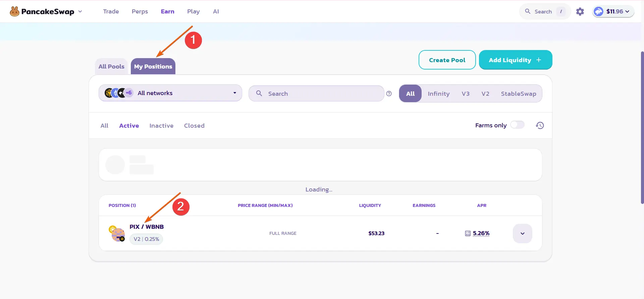644x299 pixels.
Task: Click the page vertical scrollbar
Action: (x=642, y=128)
